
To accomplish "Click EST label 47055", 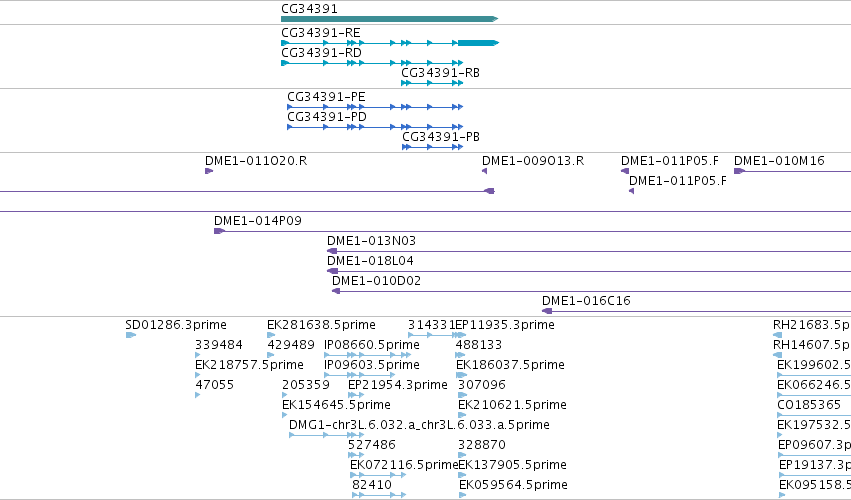I will 214,385.
